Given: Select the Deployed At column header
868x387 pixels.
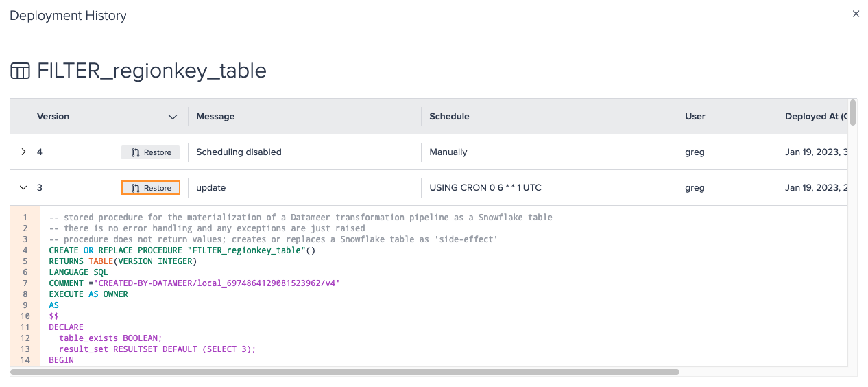Looking at the screenshot, I should click(x=816, y=116).
